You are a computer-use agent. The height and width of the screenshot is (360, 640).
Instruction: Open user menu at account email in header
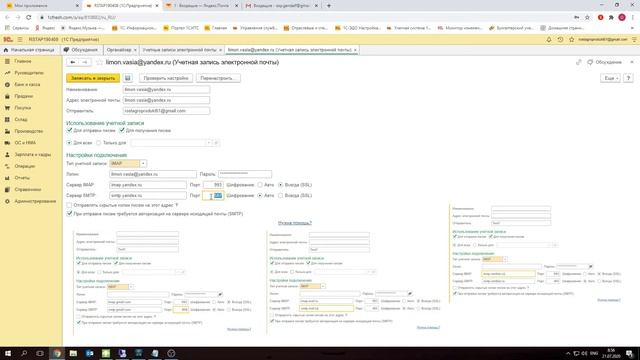pyautogui.click(x=602, y=40)
